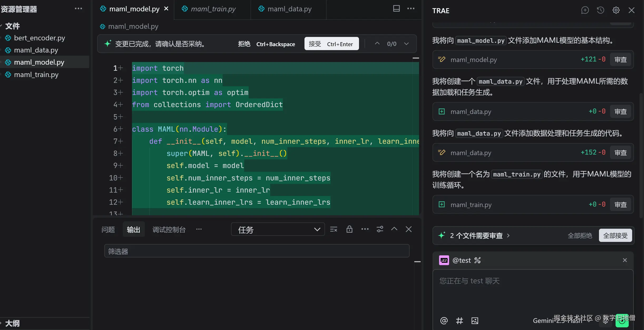This screenshot has width=644, height=330.
Task: Click 拒绝 to reject the changes
Action: click(244, 44)
